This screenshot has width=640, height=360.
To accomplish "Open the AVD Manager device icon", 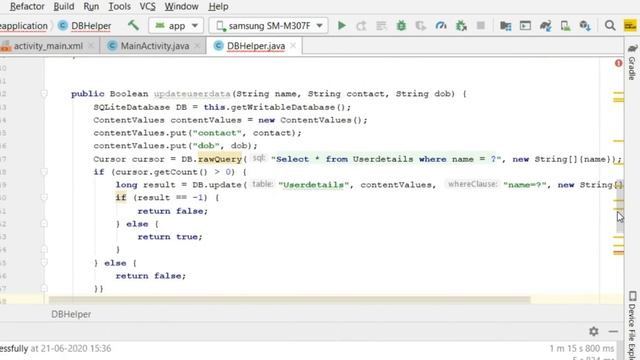I will (565, 26).
